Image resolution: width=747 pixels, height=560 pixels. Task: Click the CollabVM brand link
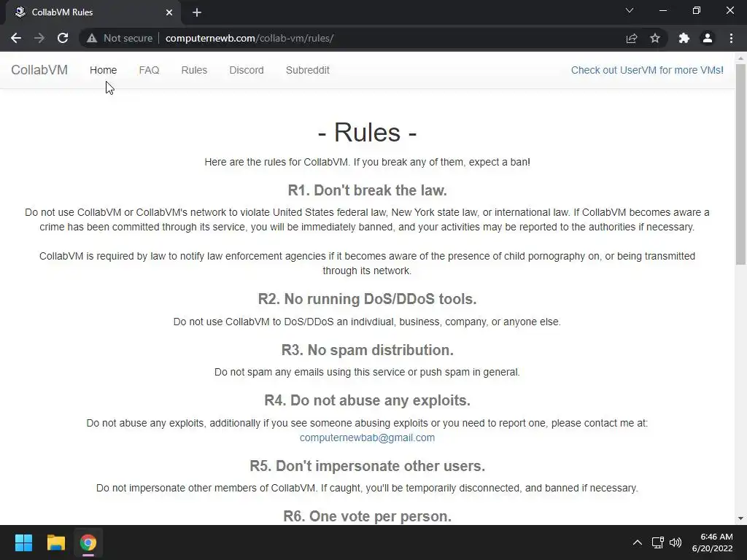coord(39,70)
